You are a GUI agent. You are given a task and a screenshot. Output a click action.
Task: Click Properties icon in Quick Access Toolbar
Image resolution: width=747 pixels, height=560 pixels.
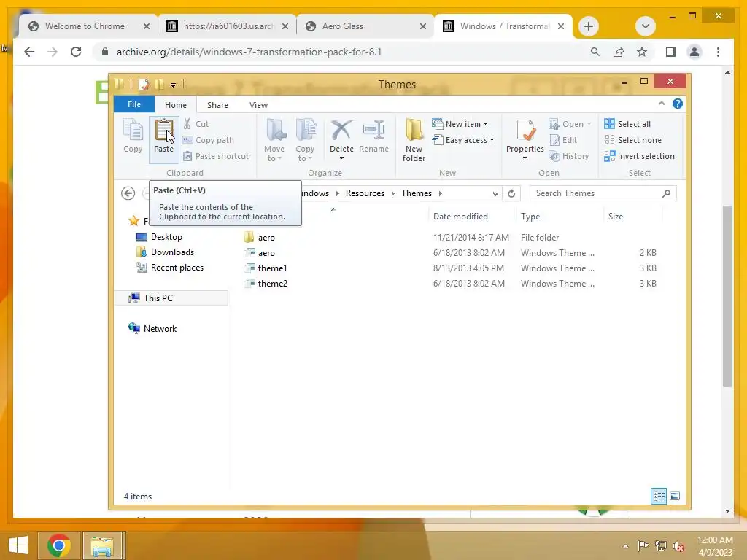pos(143,85)
